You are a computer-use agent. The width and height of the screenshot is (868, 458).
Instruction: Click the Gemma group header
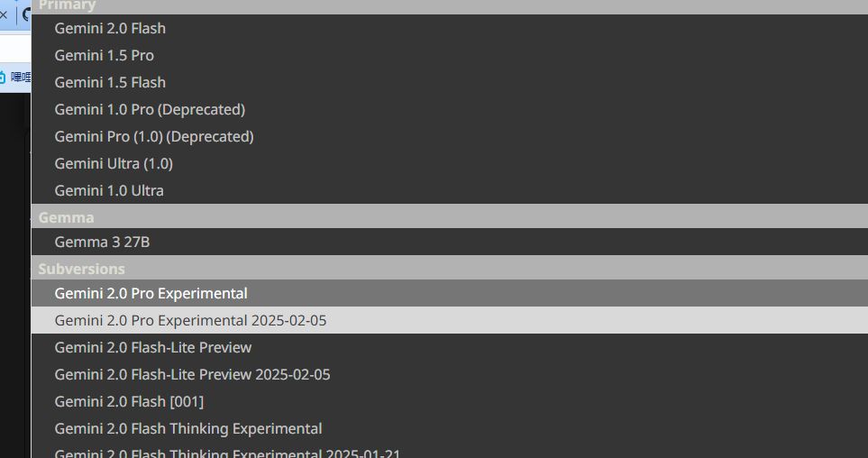66,216
